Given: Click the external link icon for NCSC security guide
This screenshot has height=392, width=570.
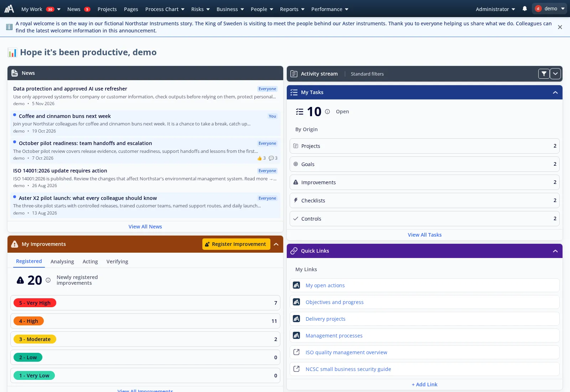Looking at the screenshot, I should (296, 369).
